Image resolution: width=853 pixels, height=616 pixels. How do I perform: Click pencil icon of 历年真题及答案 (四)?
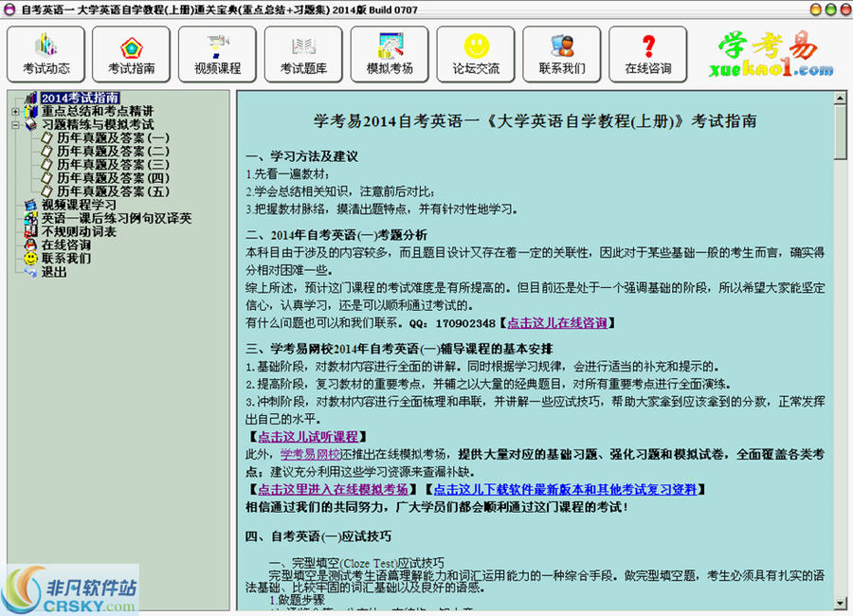tap(47, 178)
